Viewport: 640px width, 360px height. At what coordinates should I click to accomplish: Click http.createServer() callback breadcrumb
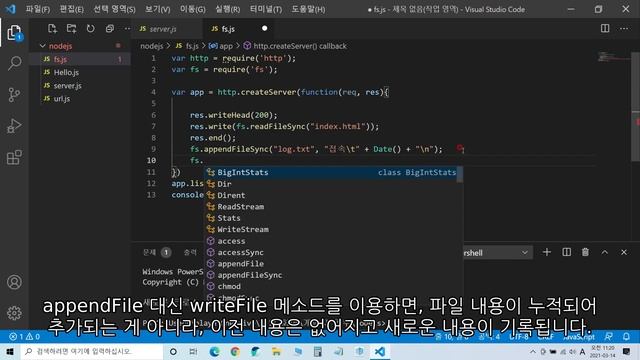(x=295, y=46)
